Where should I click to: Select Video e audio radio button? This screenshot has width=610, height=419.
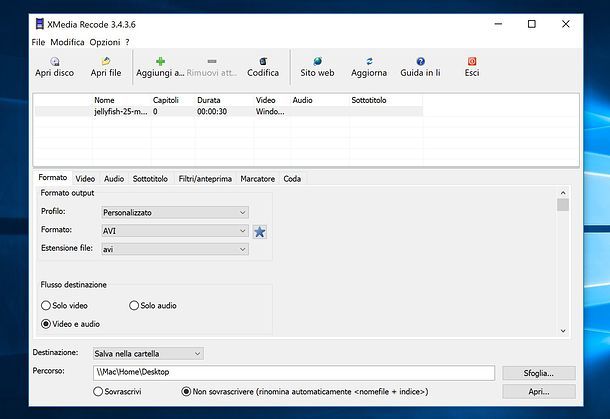click(x=46, y=324)
